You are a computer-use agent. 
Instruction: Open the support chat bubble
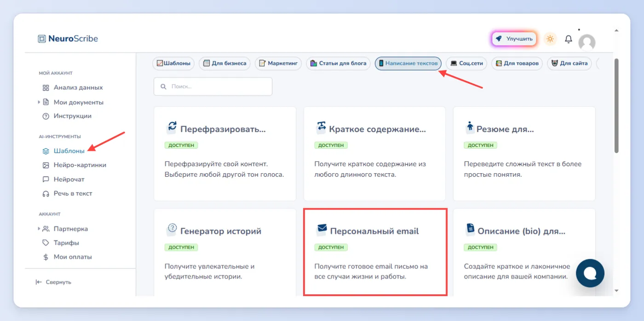[x=590, y=273]
